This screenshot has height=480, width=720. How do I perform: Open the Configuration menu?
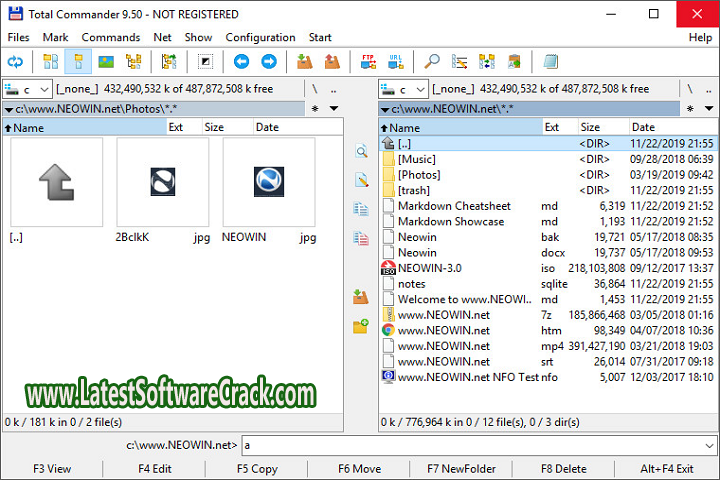[260, 37]
